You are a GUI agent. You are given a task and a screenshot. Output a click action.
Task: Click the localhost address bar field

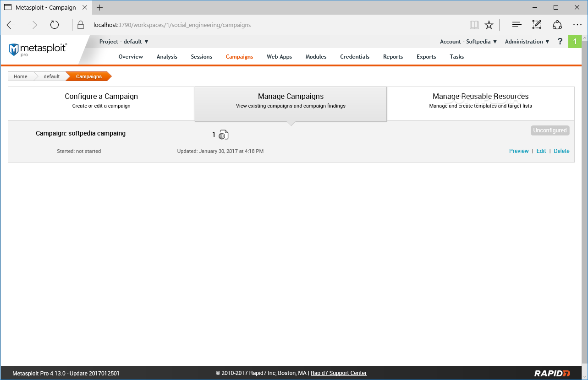[270, 25]
